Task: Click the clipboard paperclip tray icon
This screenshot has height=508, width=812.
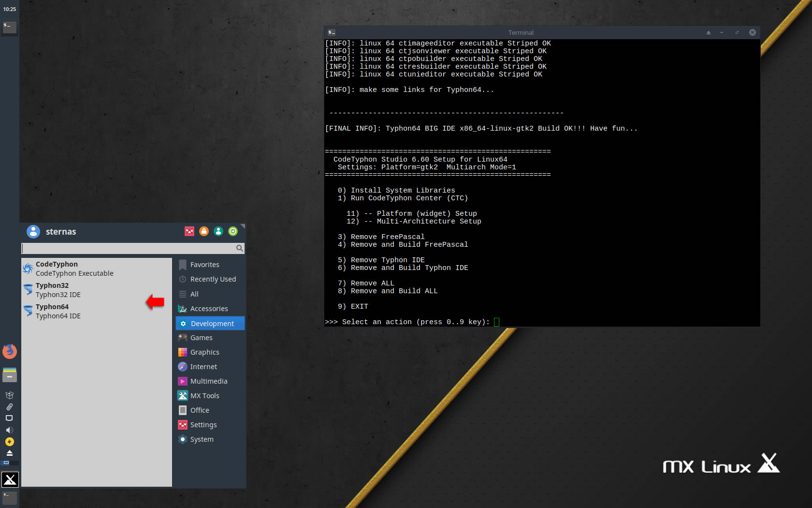Action: [9, 407]
